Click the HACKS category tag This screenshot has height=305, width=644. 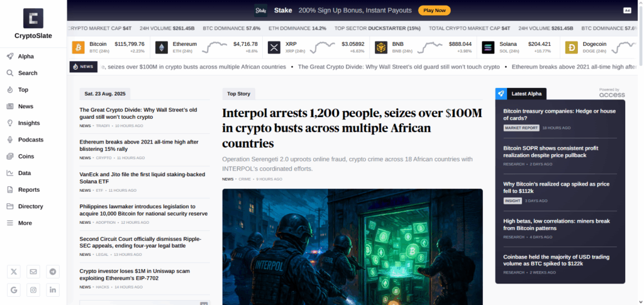coord(103,287)
